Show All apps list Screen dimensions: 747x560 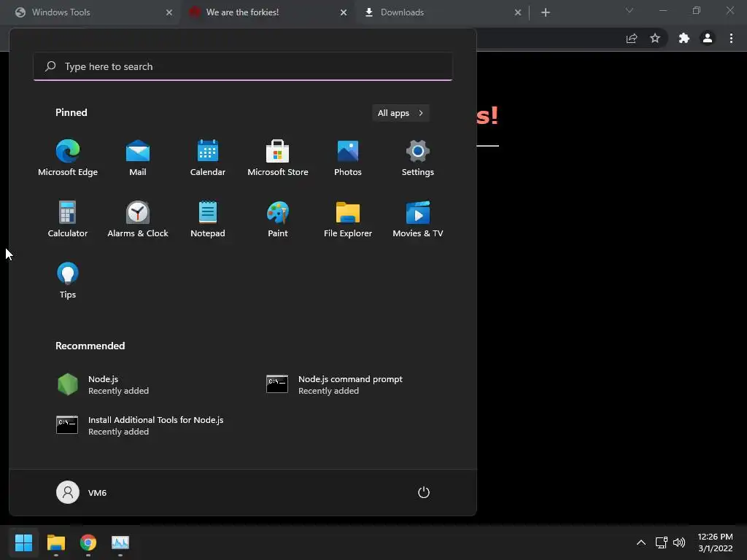pyautogui.click(x=400, y=113)
